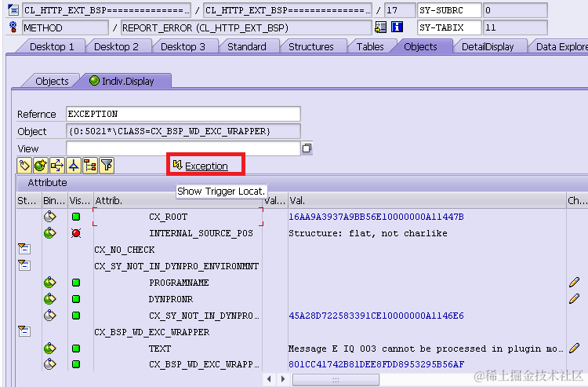
Task: Open the Standard tab
Action: (x=247, y=46)
